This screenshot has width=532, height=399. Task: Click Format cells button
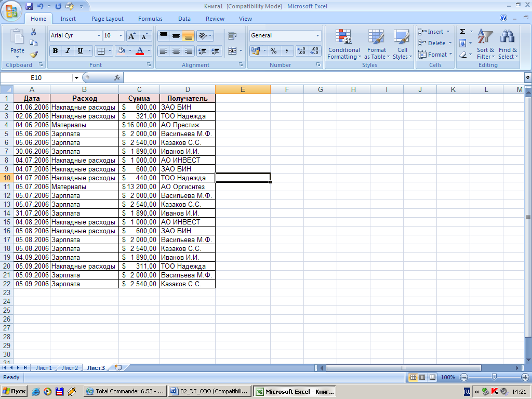(x=436, y=55)
